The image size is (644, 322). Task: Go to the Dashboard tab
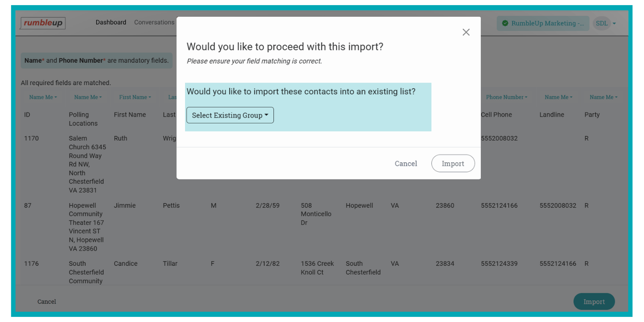click(111, 22)
